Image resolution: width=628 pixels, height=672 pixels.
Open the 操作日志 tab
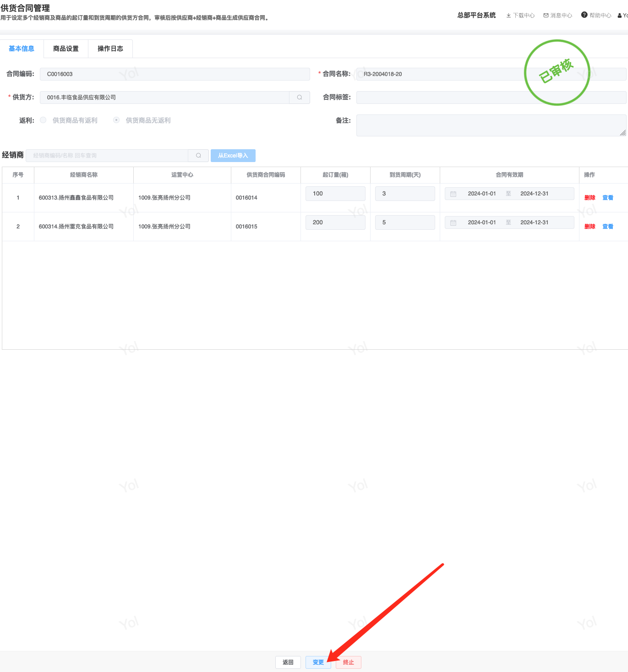pos(110,49)
